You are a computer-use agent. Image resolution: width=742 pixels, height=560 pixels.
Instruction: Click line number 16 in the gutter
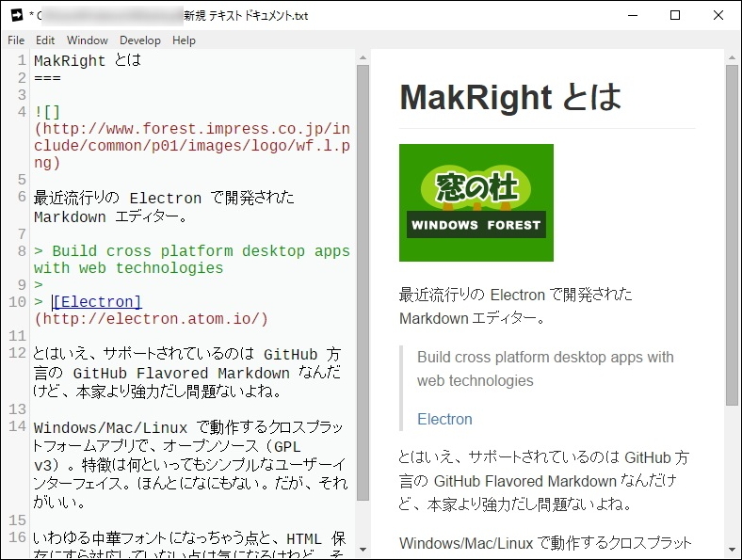point(17,537)
